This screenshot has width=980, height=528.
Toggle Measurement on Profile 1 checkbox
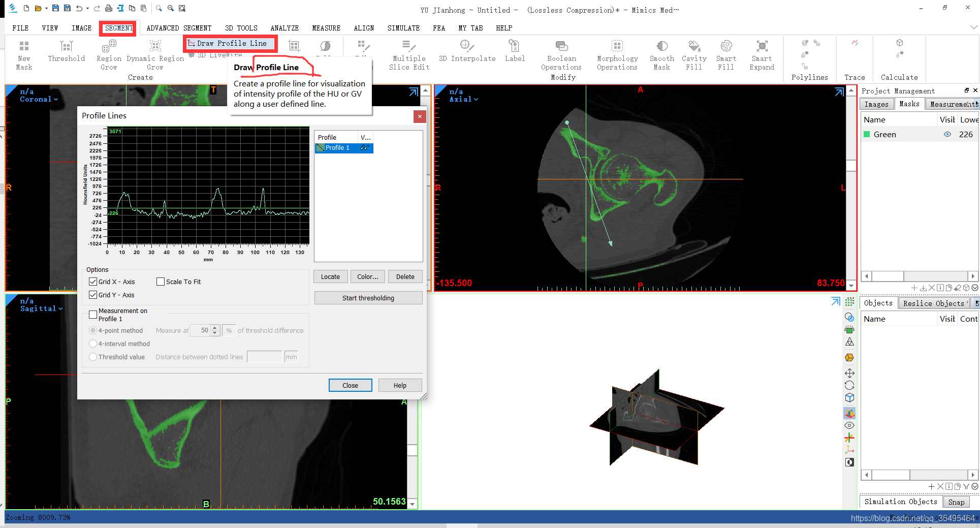tap(93, 315)
